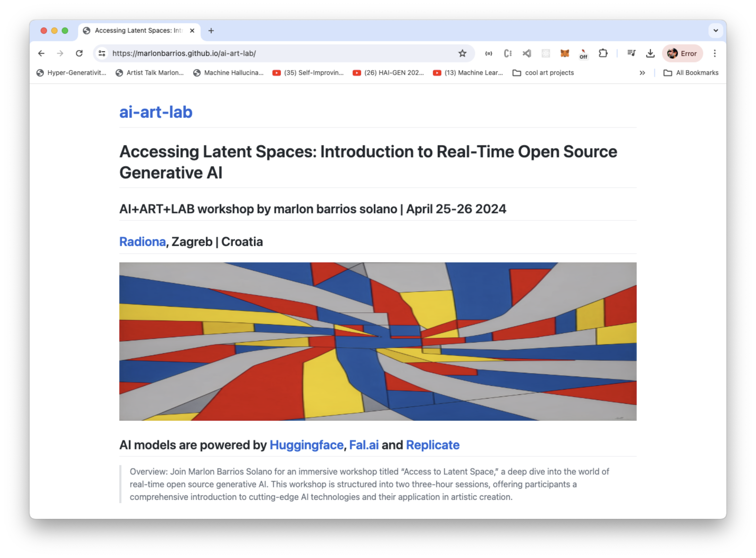Open the Visual Studio Code extension icon
Image resolution: width=756 pixels, height=558 pixels.
pos(527,53)
